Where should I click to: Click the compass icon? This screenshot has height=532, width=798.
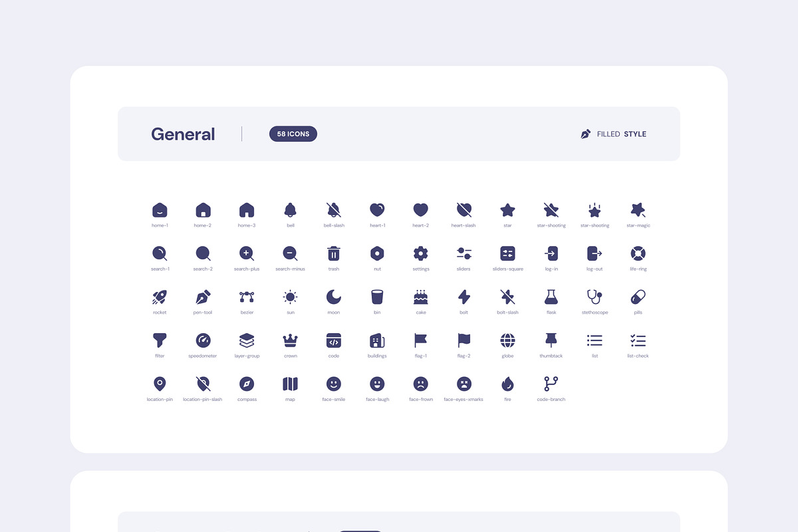point(247,384)
